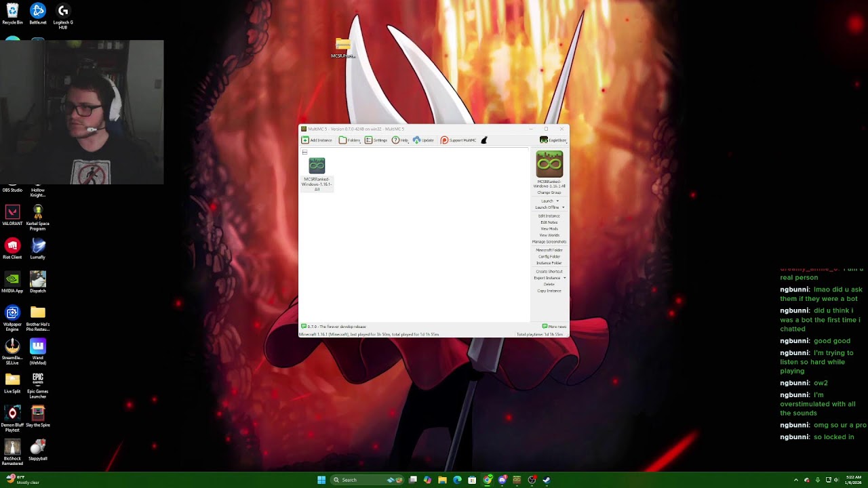Screen dimensions: 868x488
Task: Open the VALORANT desktop icon
Action: (12, 215)
